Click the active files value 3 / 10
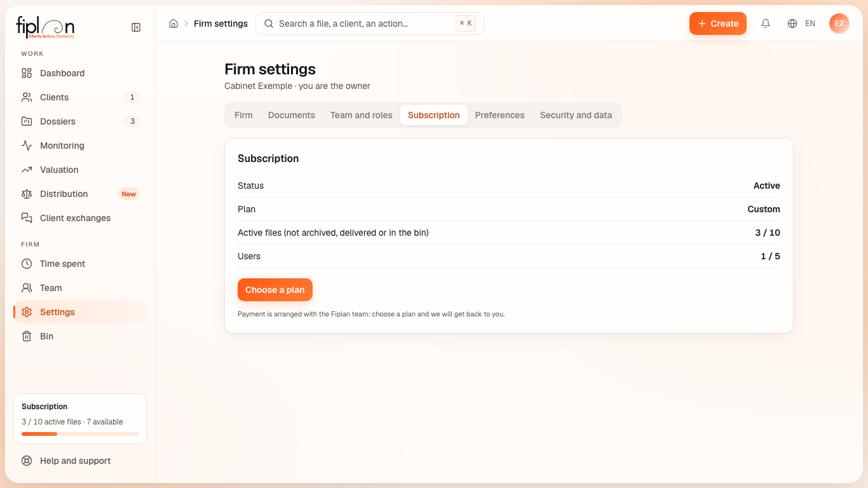The height and width of the screenshot is (488, 868). point(768,233)
